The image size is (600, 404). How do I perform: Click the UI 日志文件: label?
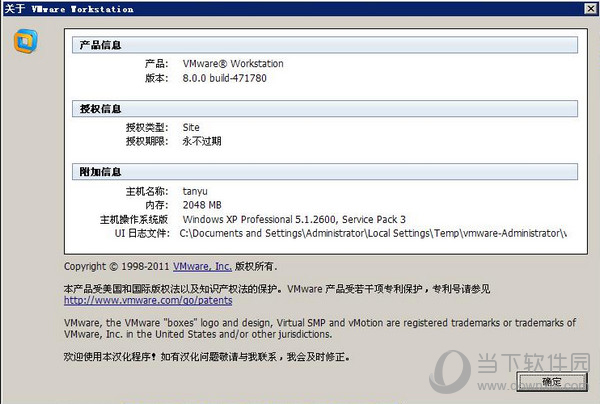coord(142,233)
